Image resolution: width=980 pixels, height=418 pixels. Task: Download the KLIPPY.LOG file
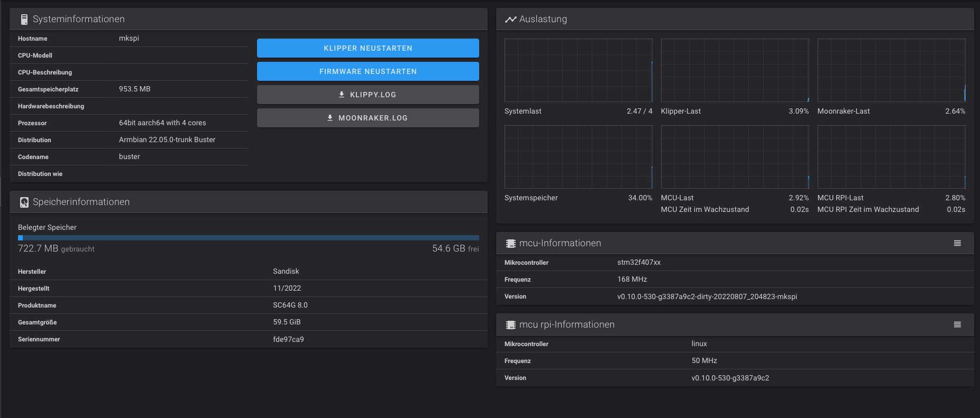368,95
